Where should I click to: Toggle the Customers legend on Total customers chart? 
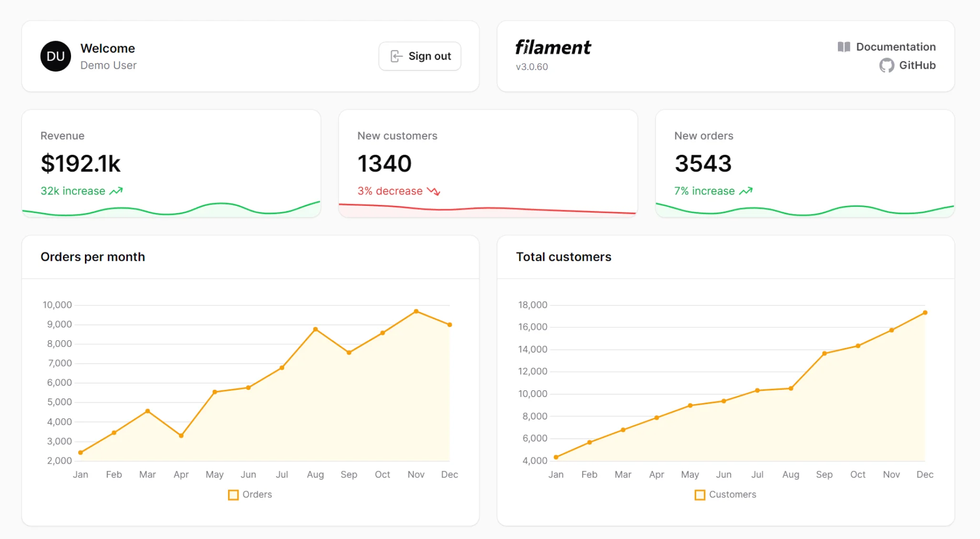pos(725,495)
